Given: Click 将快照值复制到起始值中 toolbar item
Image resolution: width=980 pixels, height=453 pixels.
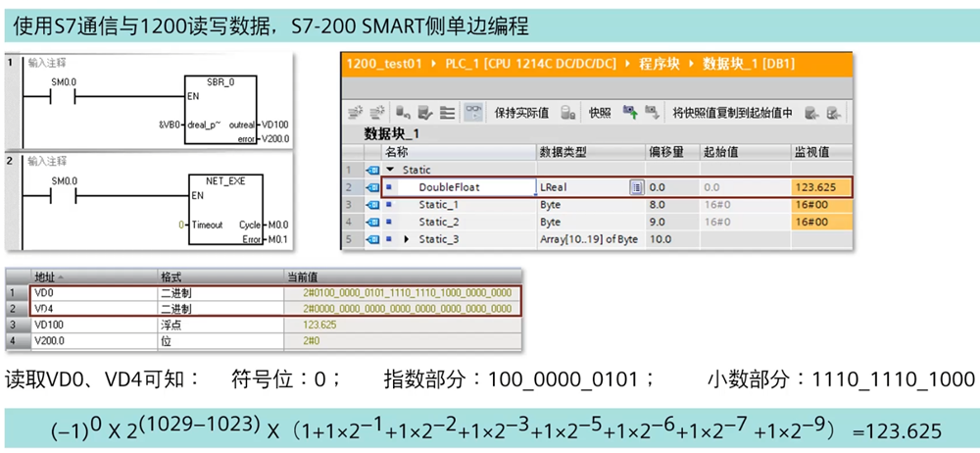Looking at the screenshot, I should [732, 113].
